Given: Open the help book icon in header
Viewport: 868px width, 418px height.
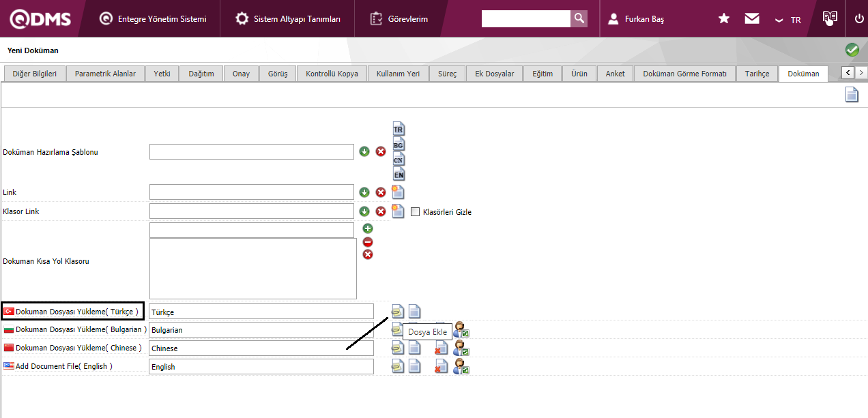Looking at the screenshot, I should [830, 18].
